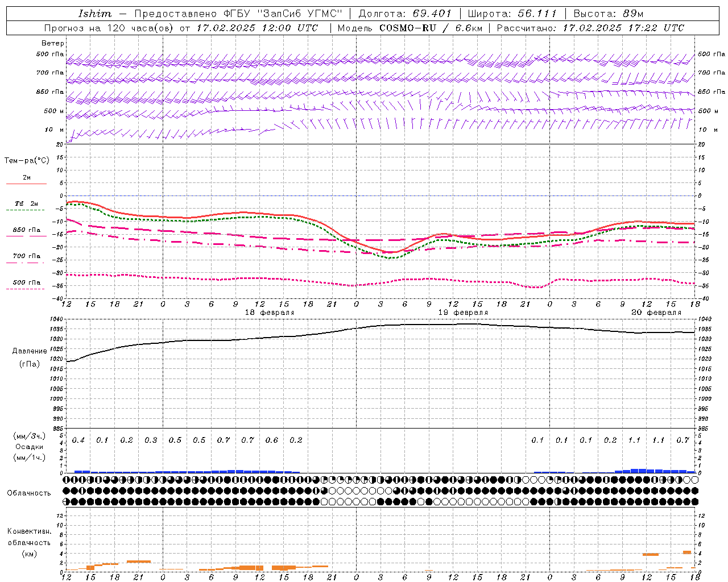Click the precipitation value "0.3"
The image size is (728, 582).
point(151,440)
